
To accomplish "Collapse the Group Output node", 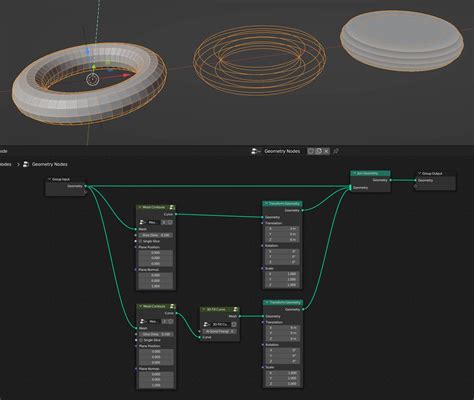I will pos(419,173).
